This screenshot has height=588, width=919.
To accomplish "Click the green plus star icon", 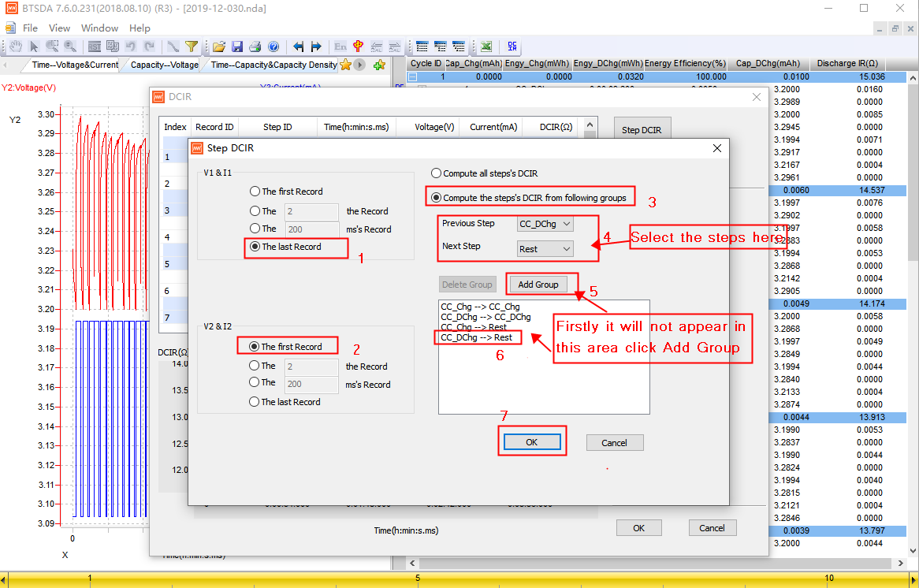I will (379, 65).
